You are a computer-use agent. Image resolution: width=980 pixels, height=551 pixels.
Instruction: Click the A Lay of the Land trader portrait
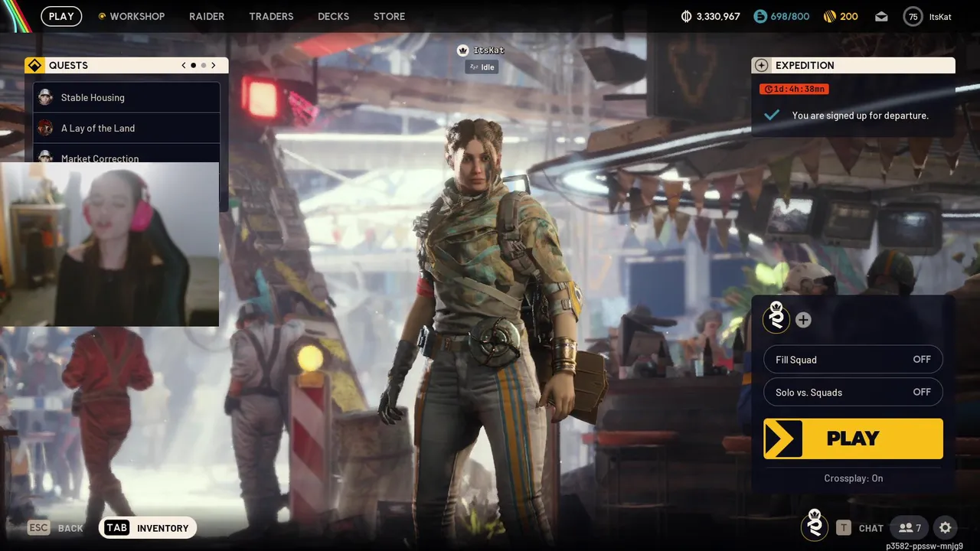45,128
